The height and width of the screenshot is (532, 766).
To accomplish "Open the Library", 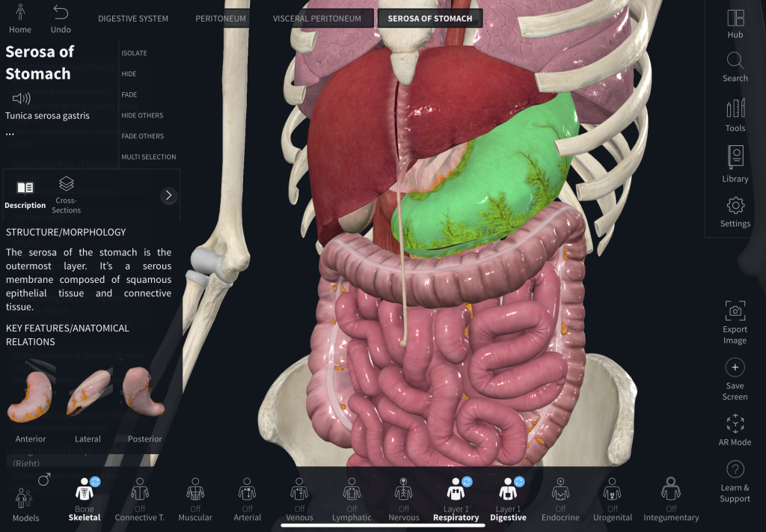I will (x=735, y=164).
